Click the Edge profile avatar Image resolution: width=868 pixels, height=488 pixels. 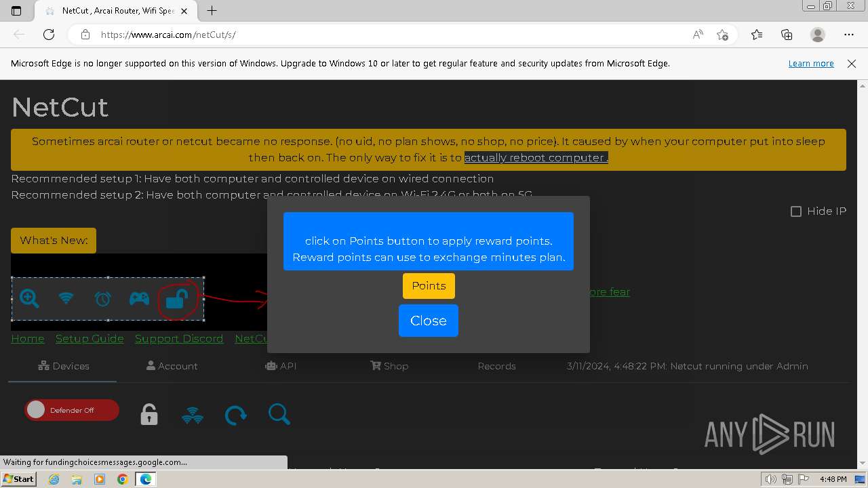pyautogui.click(x=818, y=35)
